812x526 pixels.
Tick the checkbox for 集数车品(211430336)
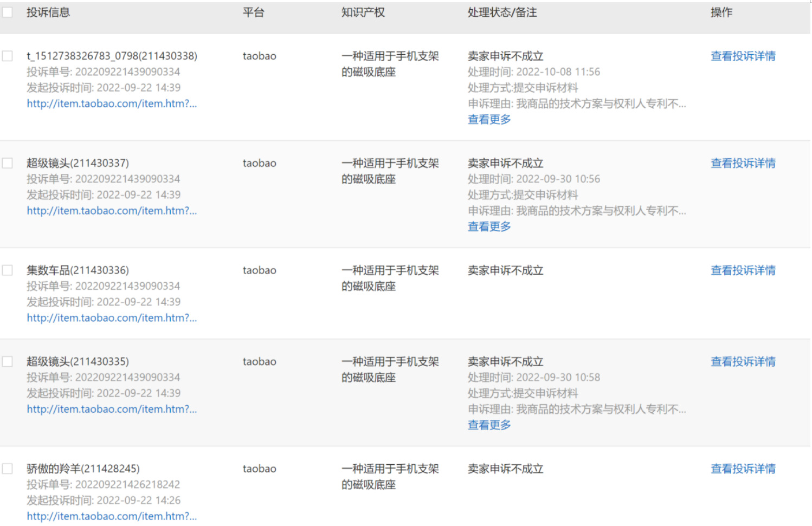coord(8,270)
